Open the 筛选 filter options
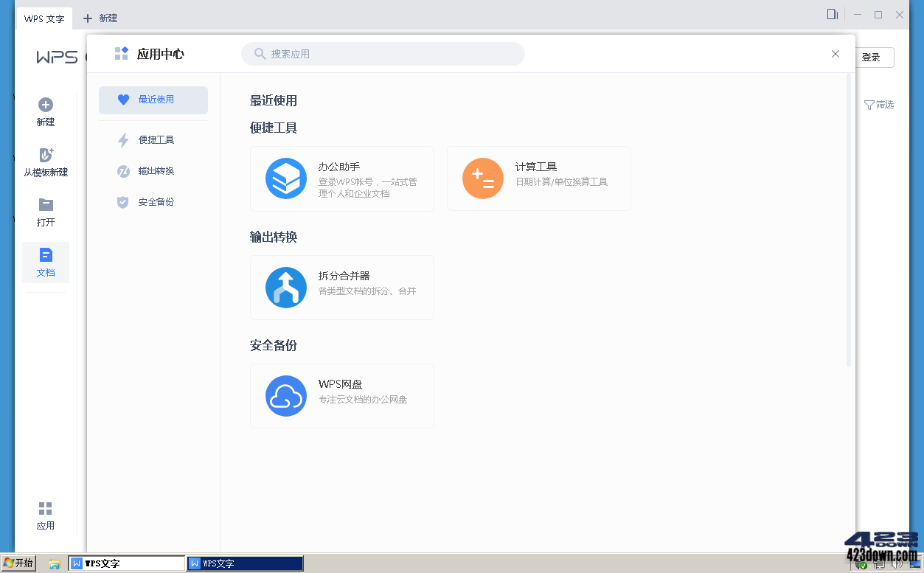 click(x=878, y=105)
